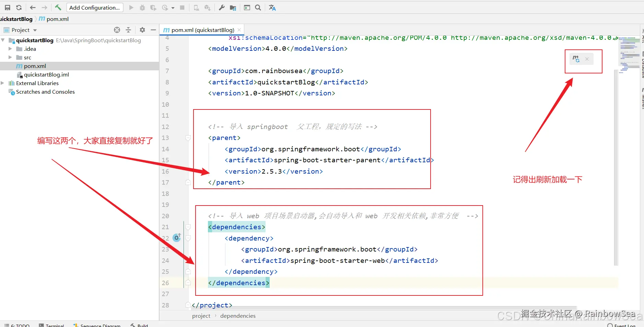This screenshot has width=644, height=327.
Task: Build project with the green hammer
Action: tap(58, 8)
